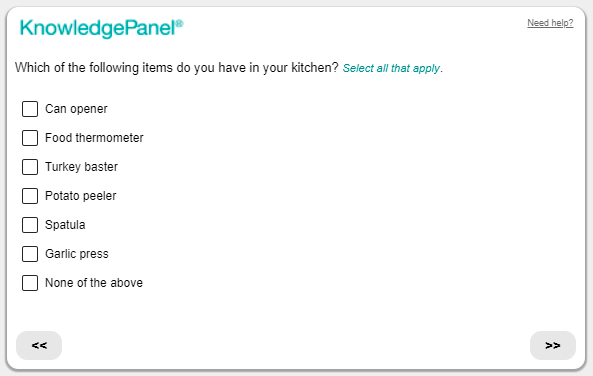The height and width of the screenshot is (376, 593).
Task: Click the Select all that apply instruction
Action: click(x=393, y=68)
